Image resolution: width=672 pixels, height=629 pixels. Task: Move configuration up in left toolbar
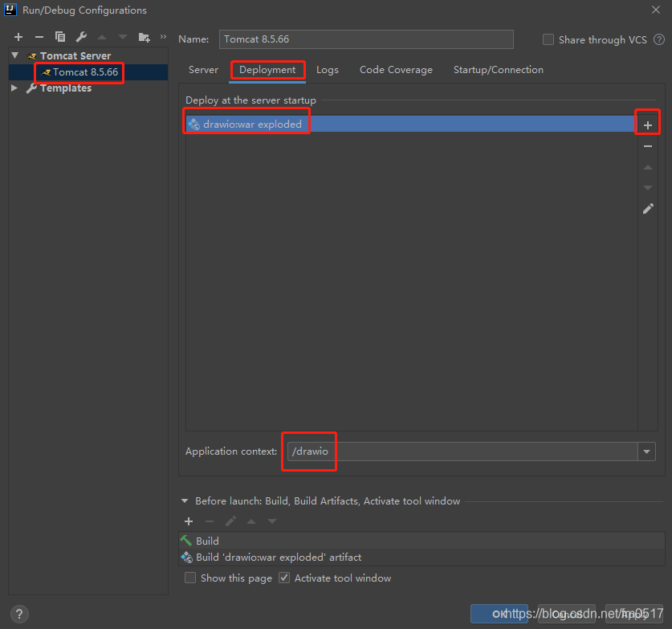(x=102, y=37)
